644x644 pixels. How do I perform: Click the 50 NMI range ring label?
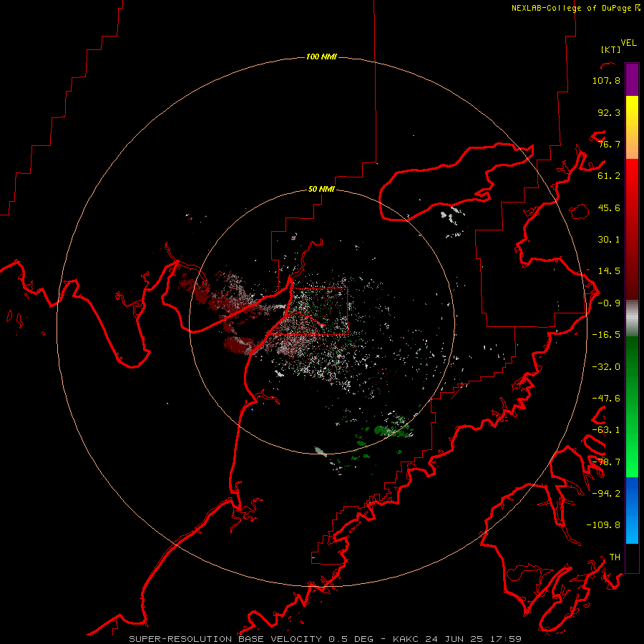(321, 189)
